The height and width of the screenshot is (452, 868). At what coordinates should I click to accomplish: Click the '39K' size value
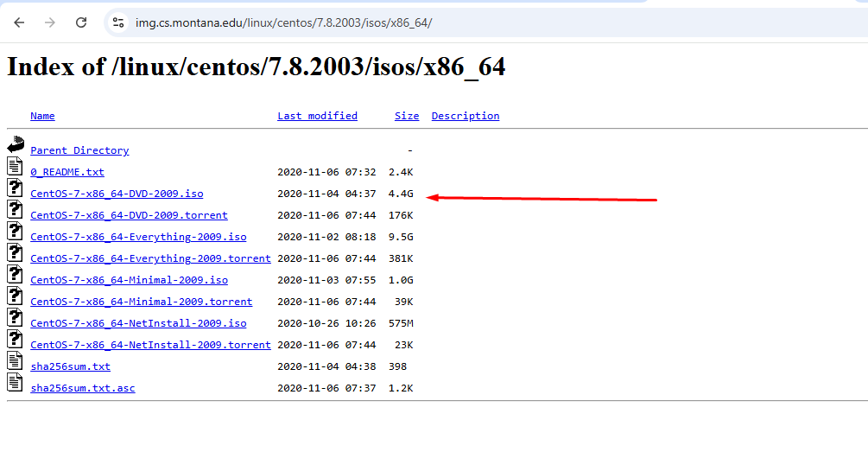tap(404, 302)
